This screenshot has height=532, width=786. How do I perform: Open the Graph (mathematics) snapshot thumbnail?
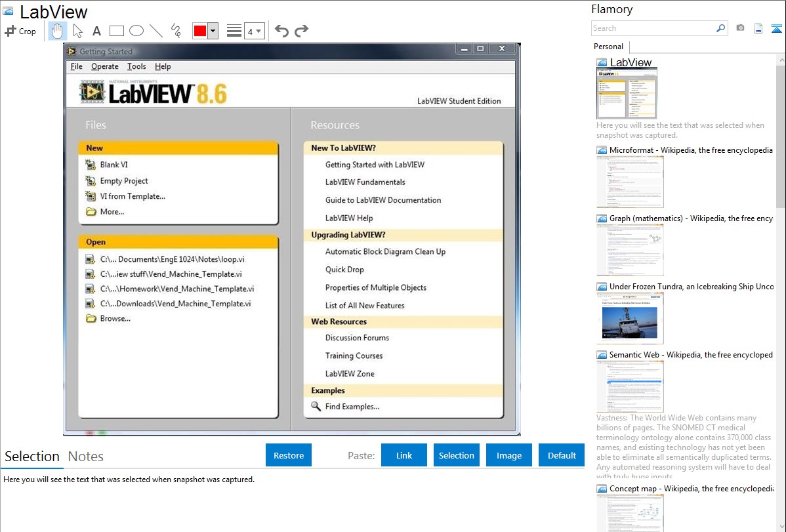tap(630, 250)
